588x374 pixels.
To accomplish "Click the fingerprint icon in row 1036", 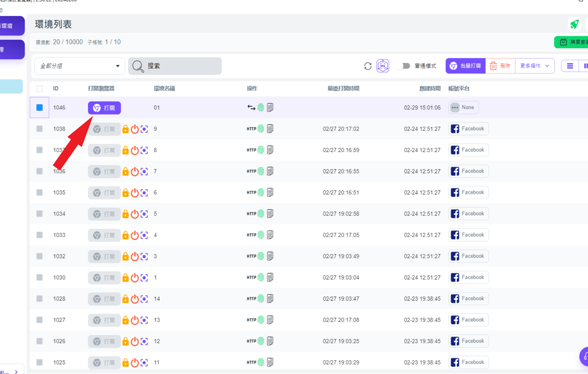I will [x=261, y=171].
